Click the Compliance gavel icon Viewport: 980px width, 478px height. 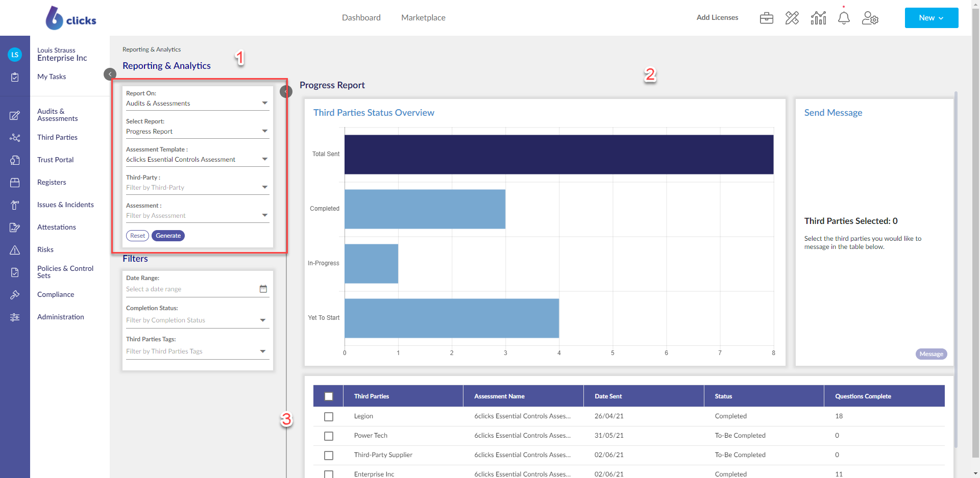pyautogui.click(x=15, y=295)
